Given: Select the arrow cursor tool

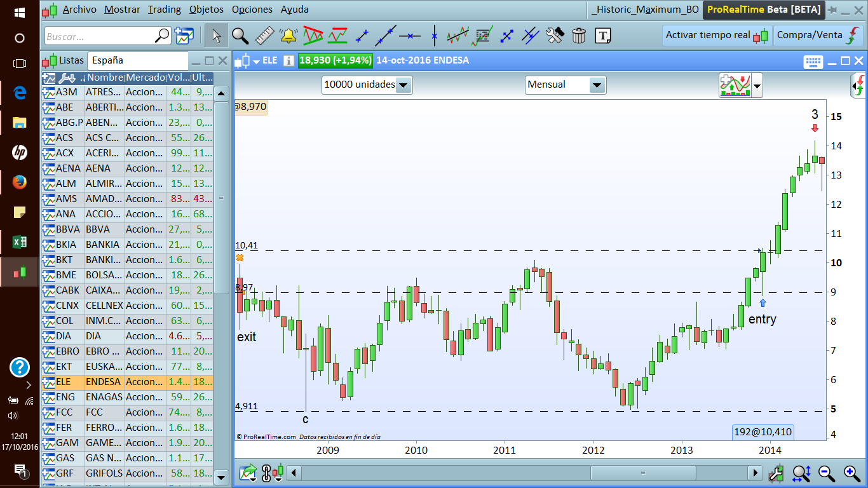Looking at the screenshot, I should [x=217, y=36].
